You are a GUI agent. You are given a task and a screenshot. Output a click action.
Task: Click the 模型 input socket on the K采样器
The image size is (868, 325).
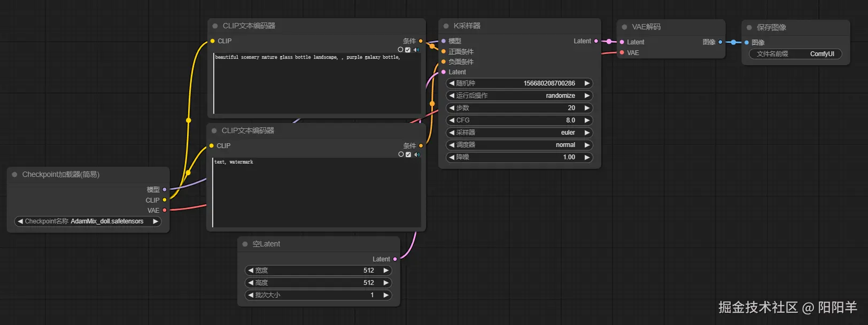coord(444,41)
